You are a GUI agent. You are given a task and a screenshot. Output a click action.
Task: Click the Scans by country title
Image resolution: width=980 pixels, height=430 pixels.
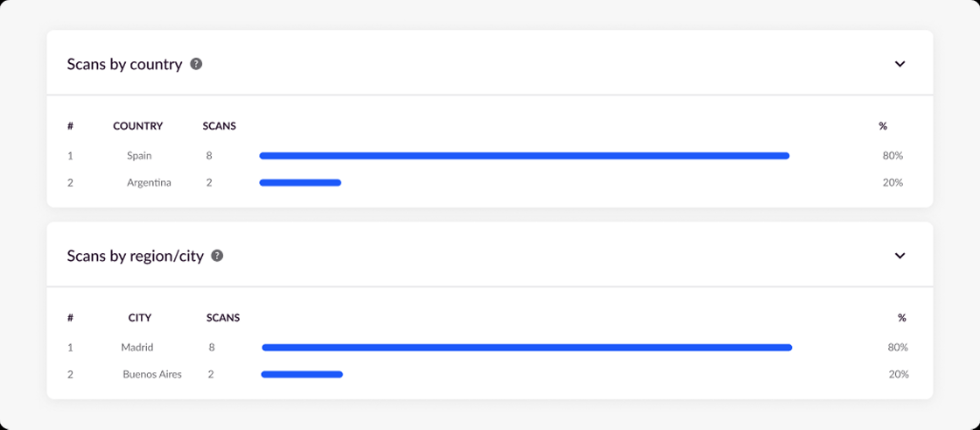125,65
